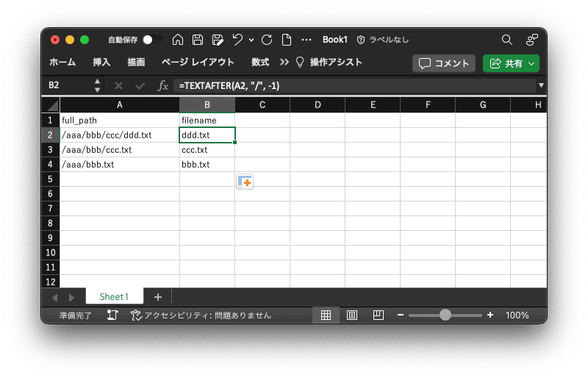The height and width of the screenshot is (378, 588).
Task: Open the Name Box stepper arrows
Action: tap(97, 85)
